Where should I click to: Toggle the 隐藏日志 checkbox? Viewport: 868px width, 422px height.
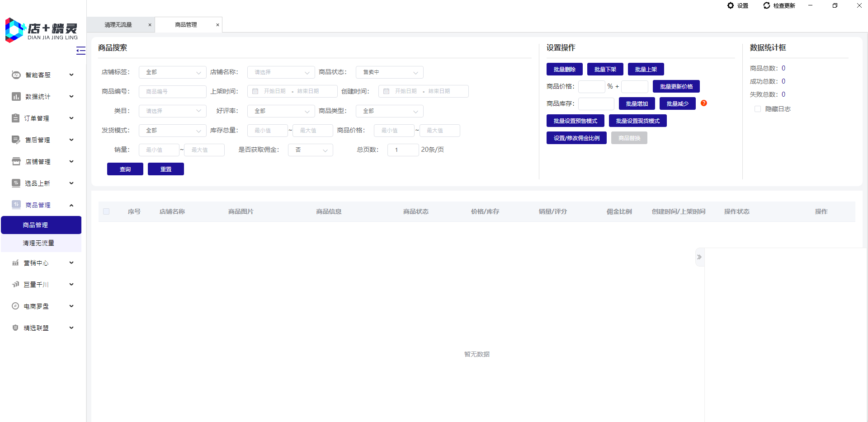click(758, 109)
